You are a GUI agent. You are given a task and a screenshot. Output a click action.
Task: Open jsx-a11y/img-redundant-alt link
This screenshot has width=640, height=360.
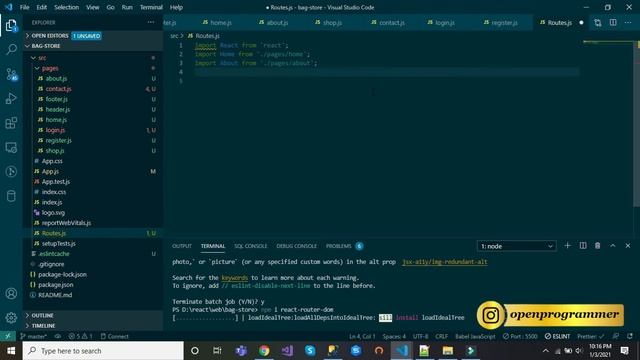(444, 262)
